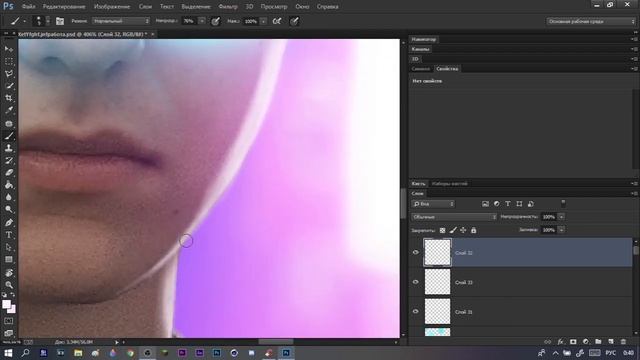Toggle lock transparent pixels
This screenshot has width=640, height=360.
442,231
